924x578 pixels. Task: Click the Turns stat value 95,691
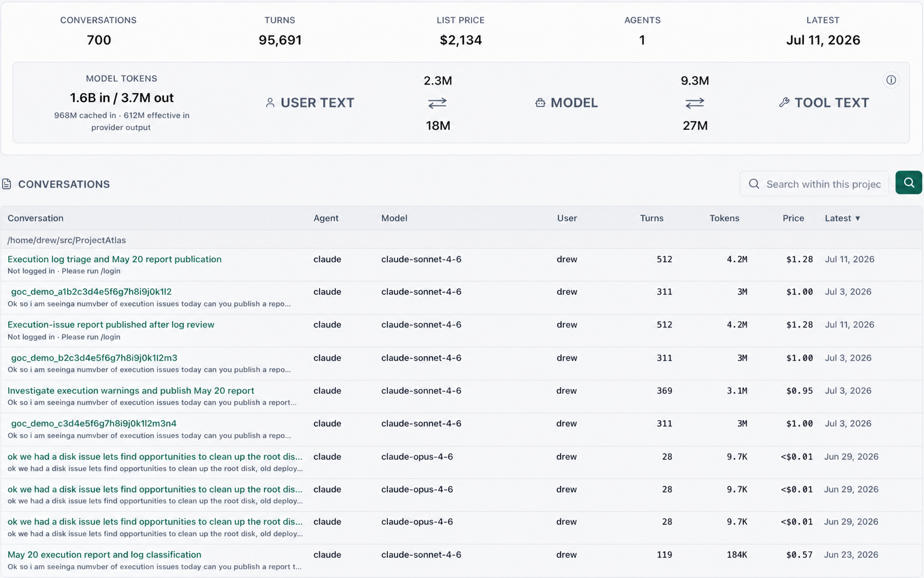pyautogui.click(x=280, y=40)
